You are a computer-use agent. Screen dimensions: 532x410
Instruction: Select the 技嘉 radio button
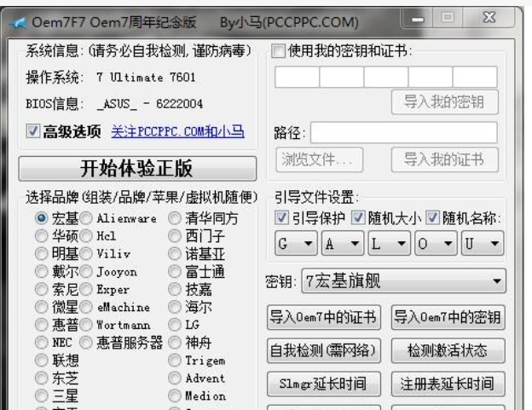click(x=175, y=289)
